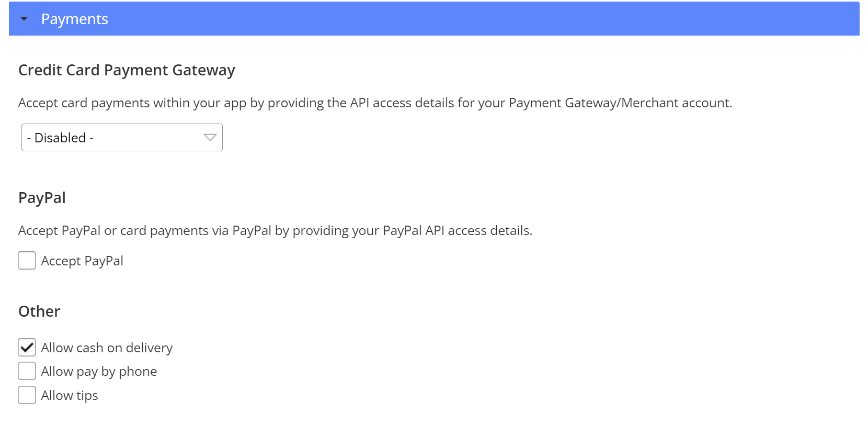Enable Allow pay by phone
This screenshot has width=868, height=424.
point(26,371)
